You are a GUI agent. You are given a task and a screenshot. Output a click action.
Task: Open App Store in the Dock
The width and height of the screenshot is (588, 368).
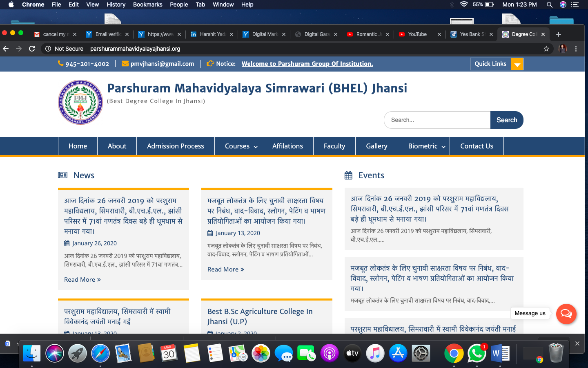398,353
